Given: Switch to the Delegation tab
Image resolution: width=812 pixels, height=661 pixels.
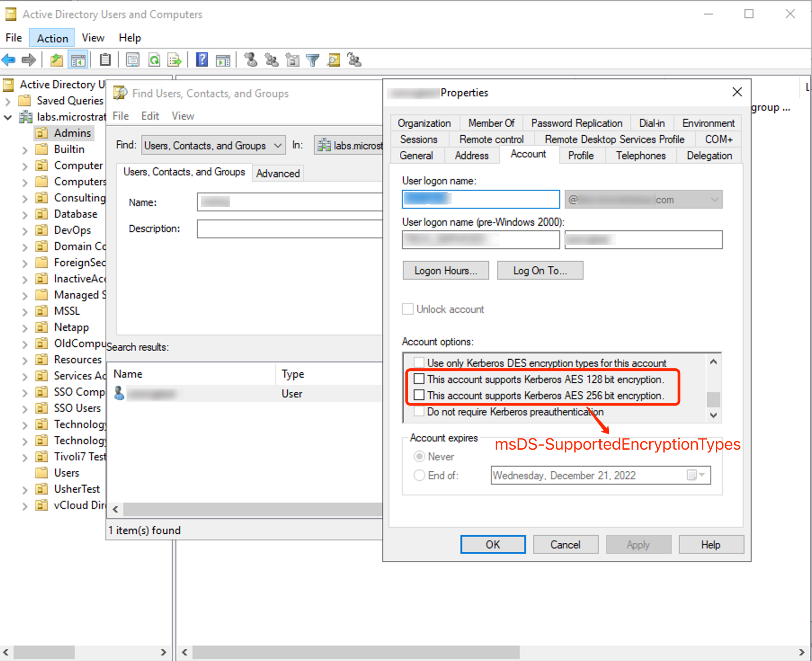Looking at the screenshot, I should [709, 155].
